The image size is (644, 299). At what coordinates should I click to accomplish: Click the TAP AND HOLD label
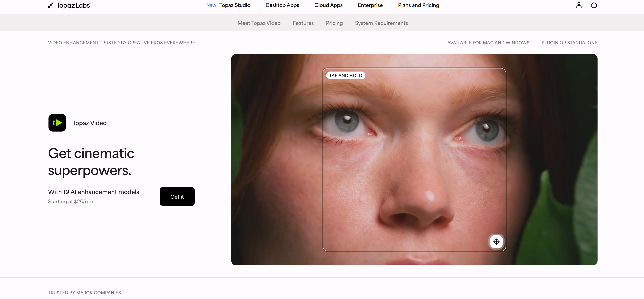346,75
